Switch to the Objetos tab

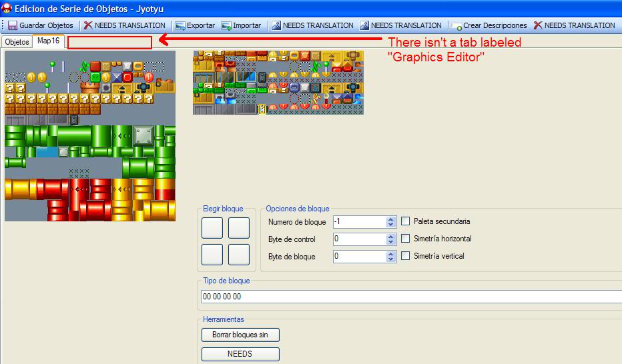(x=17, y=42)
